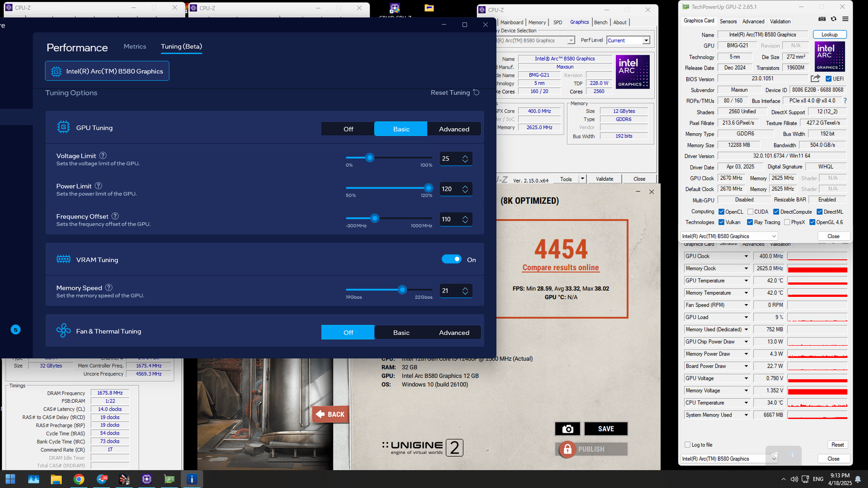Click the Bus Interface question mark in GPU-Z
Viewport: 868px width, 488px height.
(x=845, y=101)
